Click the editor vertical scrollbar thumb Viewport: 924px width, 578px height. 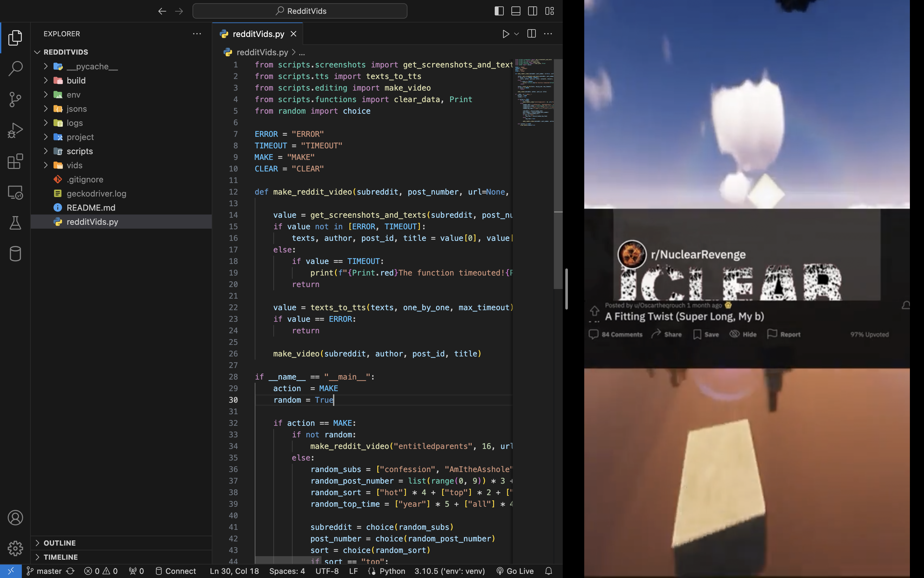click(558, 174)
